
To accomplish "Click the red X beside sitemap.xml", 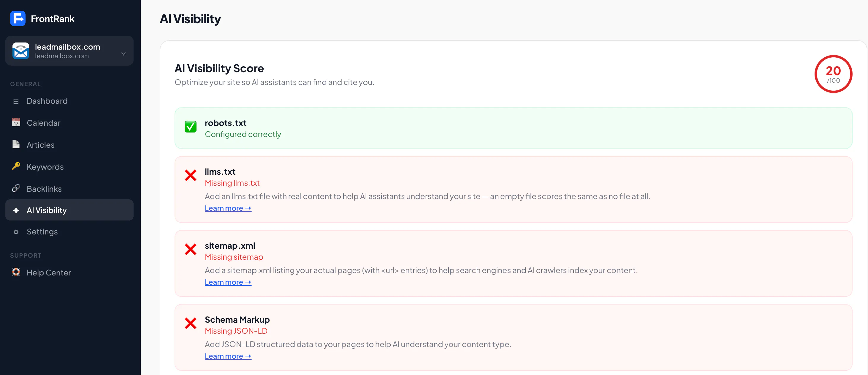I will [190, 250].
